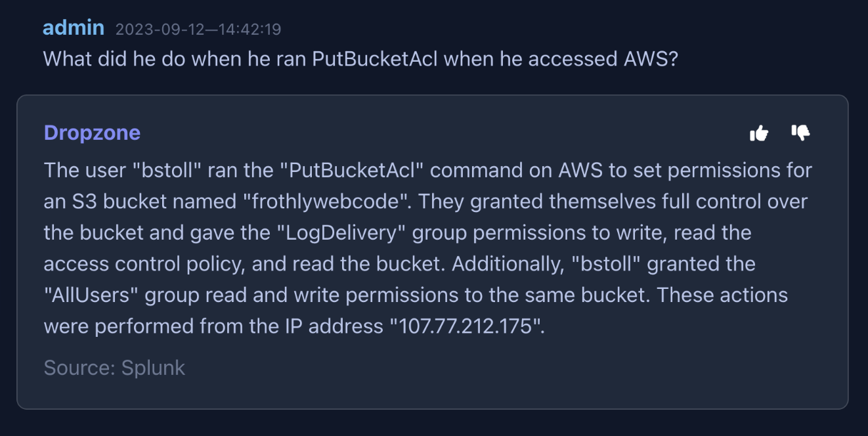Click the word AWS in admin's question
The width and height of the screenshot is (868, 436).
coord(649,59)
